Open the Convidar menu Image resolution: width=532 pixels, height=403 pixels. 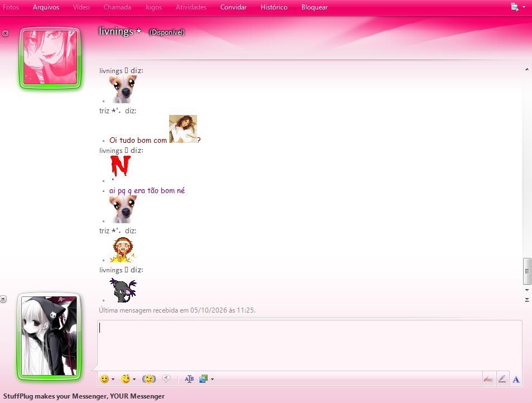tap(233, 7)
